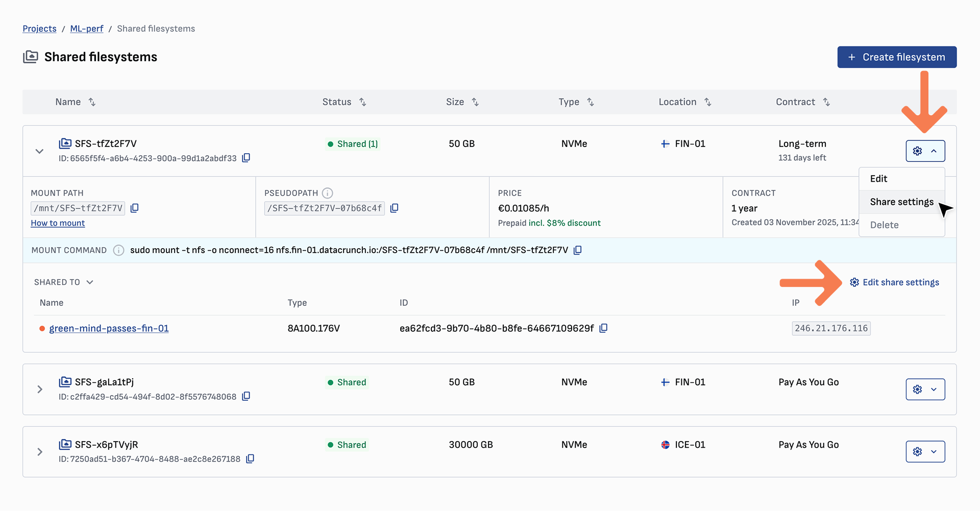Screen dimensions: 980x511
Task: Click the Create filesystem button
Action: pyautogui.click(x=897, y=57)
